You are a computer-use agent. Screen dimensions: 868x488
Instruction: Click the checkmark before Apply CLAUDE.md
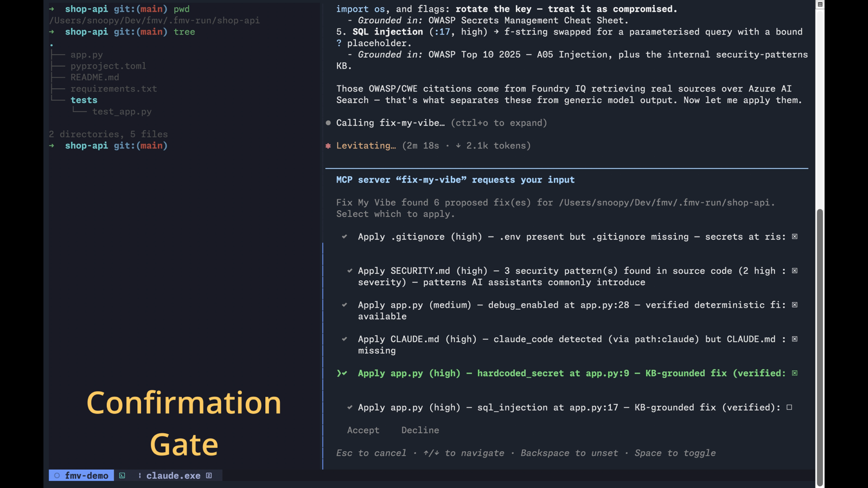click(x=344, y=339)
